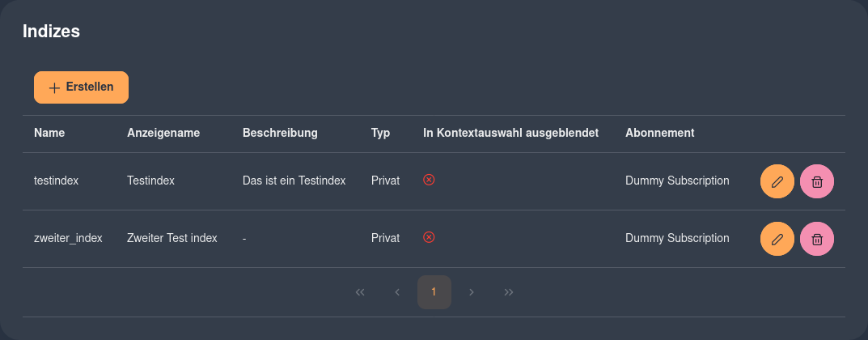Jump to last page with double-right arrows

(x=509, y=291)
